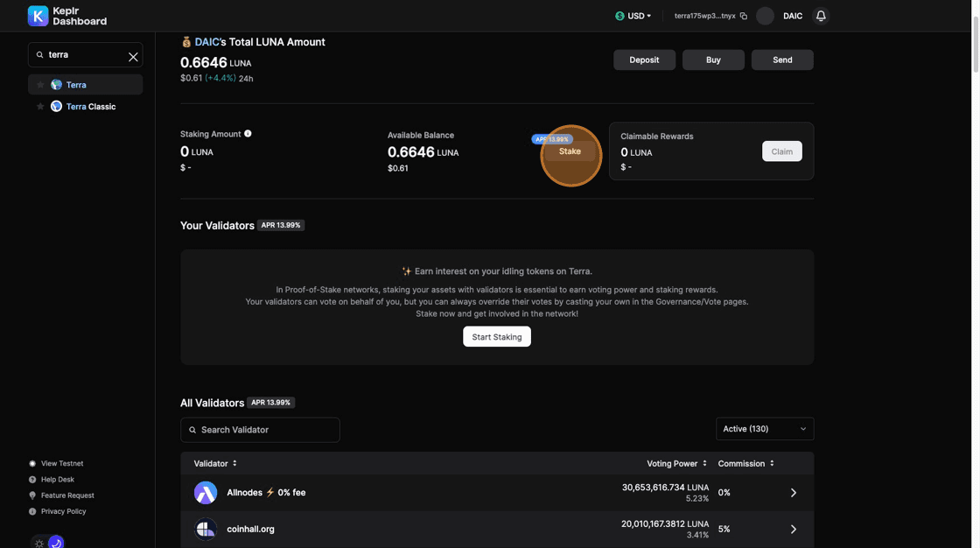Expand the Active (130) validator filter
Screen dimensions: 980x548
coord(764,429)
